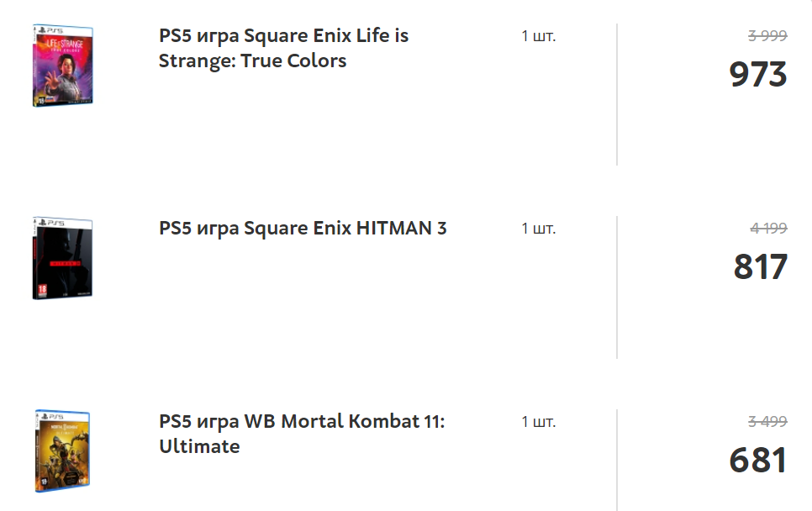Screen dimensions: 812x511
Task: Open the WB Mortal Kombat 11: Ultimate title link
Action: coord(302,434)
